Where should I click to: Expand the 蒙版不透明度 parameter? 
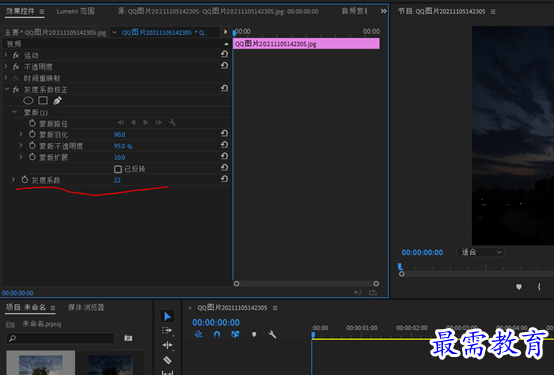pyautogui.click(x=21, y=145)
